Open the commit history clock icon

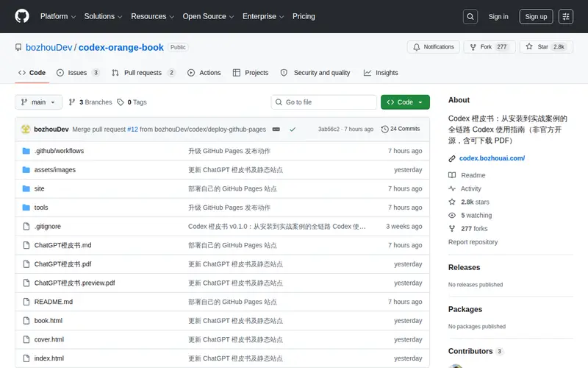(384, 129)
